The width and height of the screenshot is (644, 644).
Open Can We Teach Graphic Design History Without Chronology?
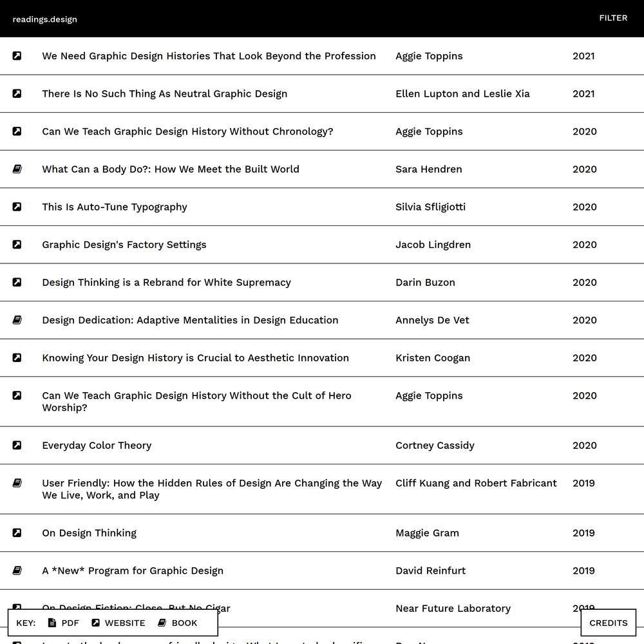point(187,131)
